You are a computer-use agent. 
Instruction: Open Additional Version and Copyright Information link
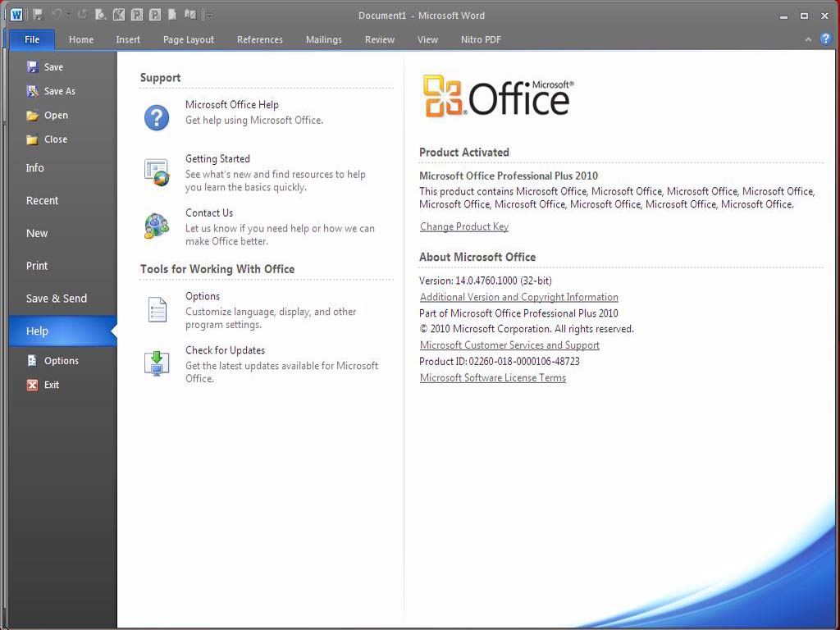pyautogui.click(x=519, y=297)
